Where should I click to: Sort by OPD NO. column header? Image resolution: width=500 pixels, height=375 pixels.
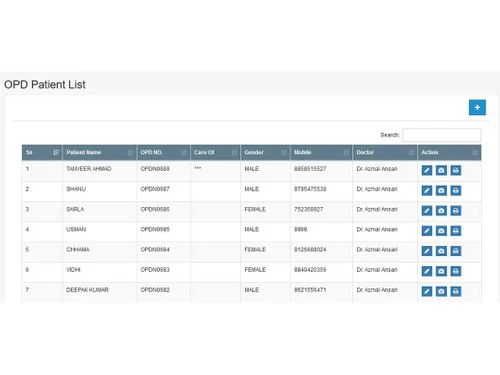[x=163, y=152]
